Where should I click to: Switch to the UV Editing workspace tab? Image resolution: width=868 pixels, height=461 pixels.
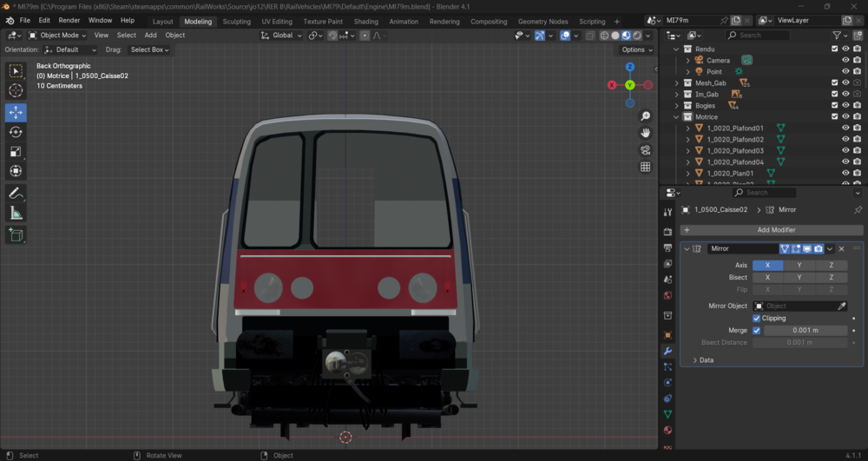[x=277, y=22]
